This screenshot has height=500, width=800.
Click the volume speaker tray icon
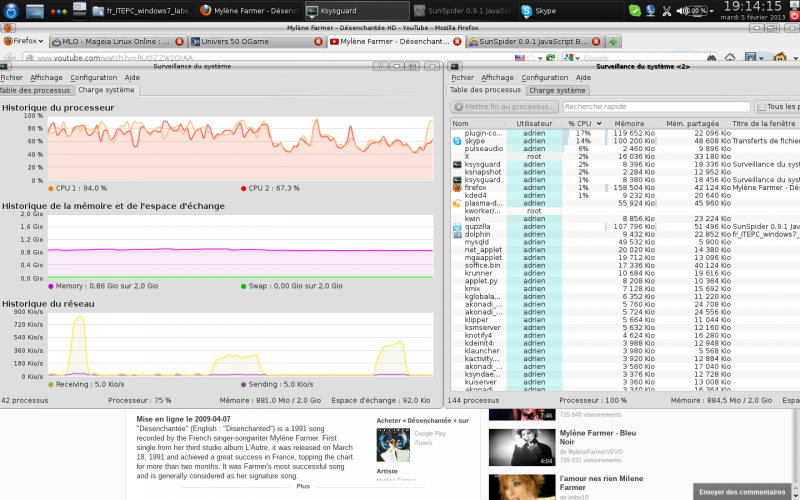click(682, 10)
